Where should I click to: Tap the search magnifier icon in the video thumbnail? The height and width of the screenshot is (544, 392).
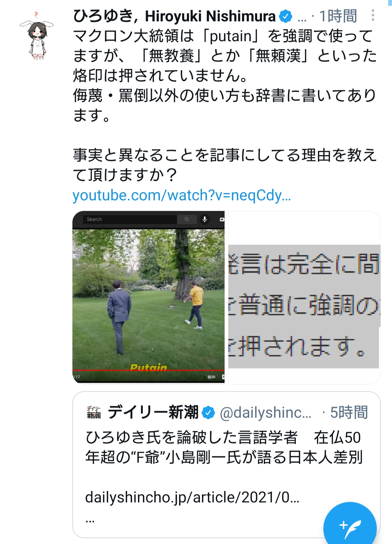coord(187,219)
